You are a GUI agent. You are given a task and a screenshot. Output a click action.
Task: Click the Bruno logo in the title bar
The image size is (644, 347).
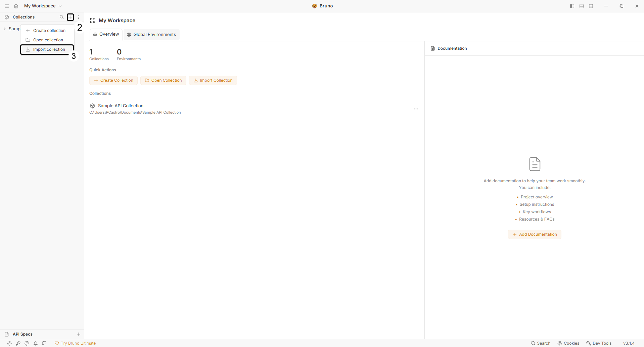(315, 6)
